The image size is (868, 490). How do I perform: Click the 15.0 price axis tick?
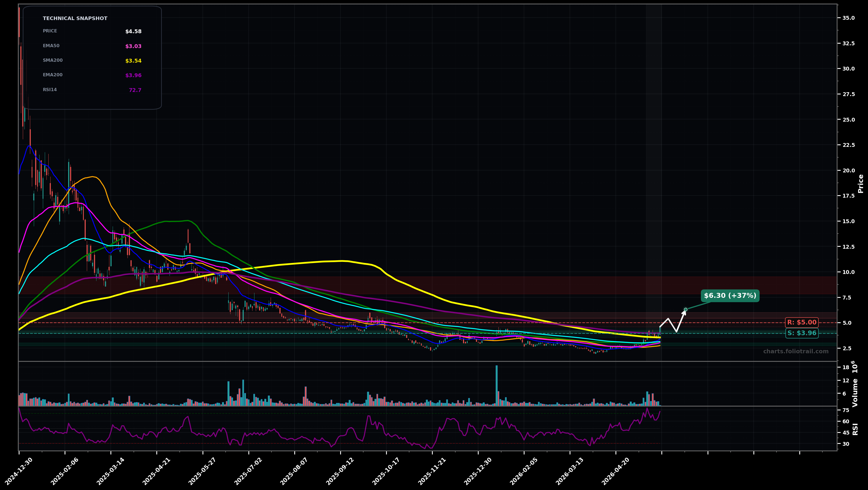coord(848,222)
